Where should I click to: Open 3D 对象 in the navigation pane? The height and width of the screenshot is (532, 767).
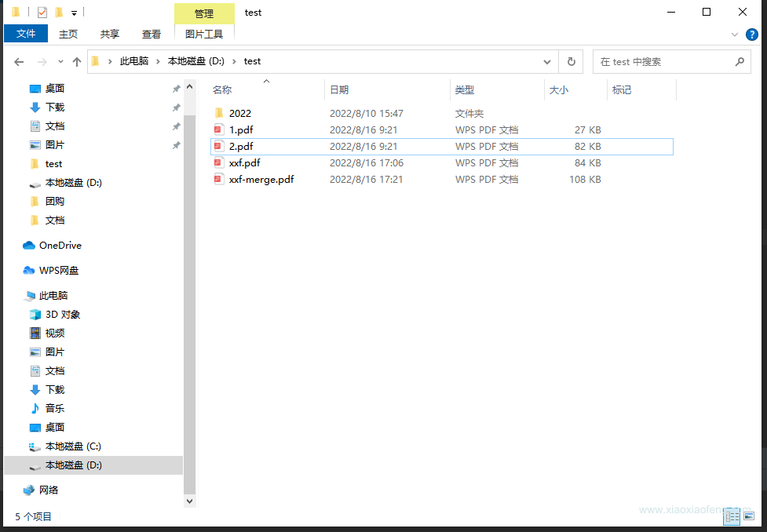[63, 315]
